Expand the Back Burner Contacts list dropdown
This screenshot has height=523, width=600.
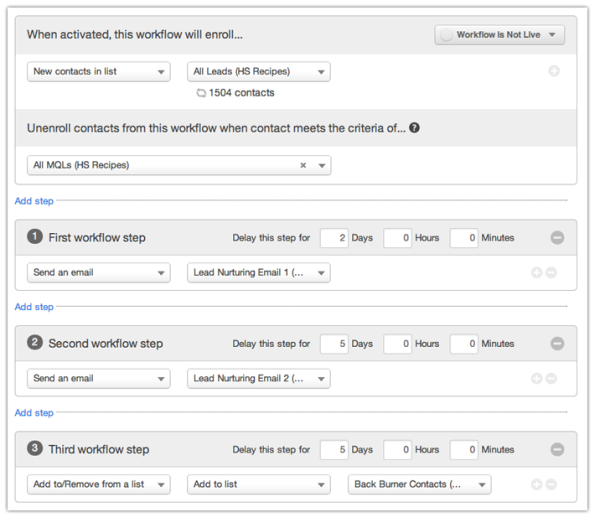coord(419,485)
